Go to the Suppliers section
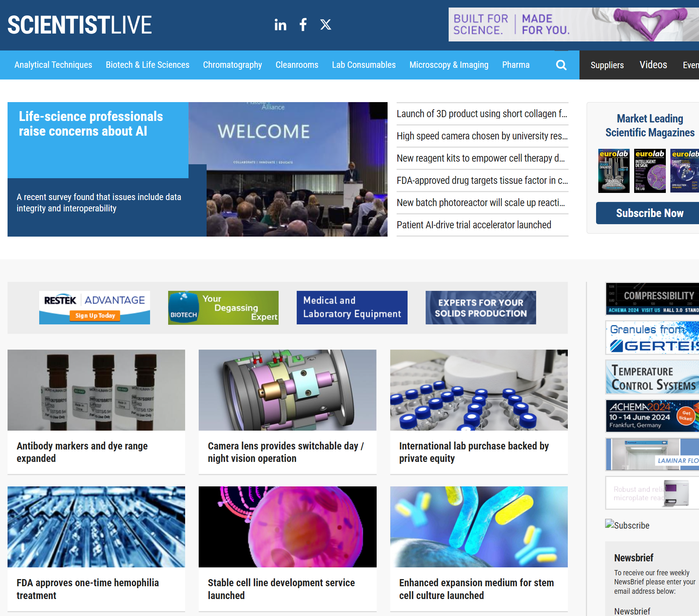The height and width of the screenshot is (616, 699). tap(607, 65)
